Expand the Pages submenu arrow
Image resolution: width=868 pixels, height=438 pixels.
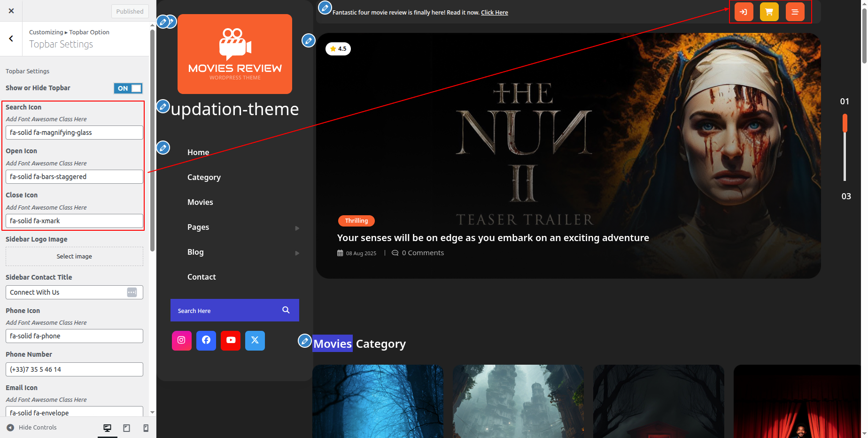(x=297, y=228)
